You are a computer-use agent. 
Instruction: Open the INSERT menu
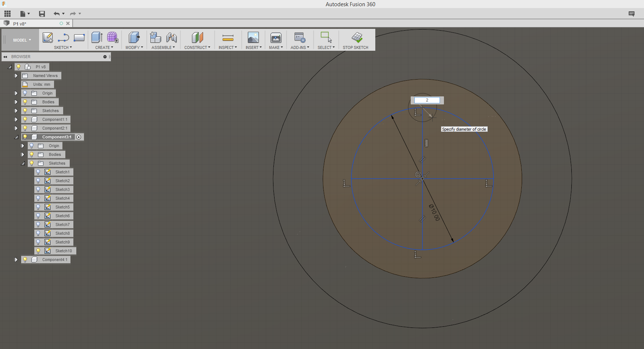(253, 47)
